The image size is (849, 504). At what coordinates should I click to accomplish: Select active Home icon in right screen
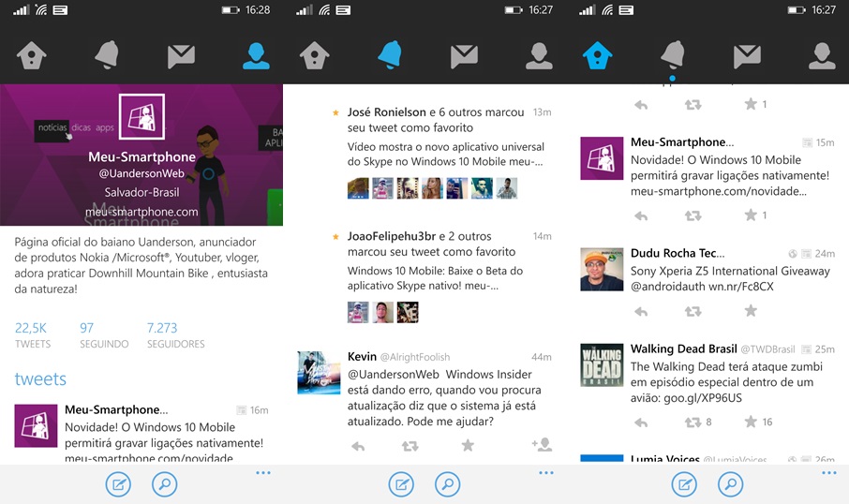(597, 55)
